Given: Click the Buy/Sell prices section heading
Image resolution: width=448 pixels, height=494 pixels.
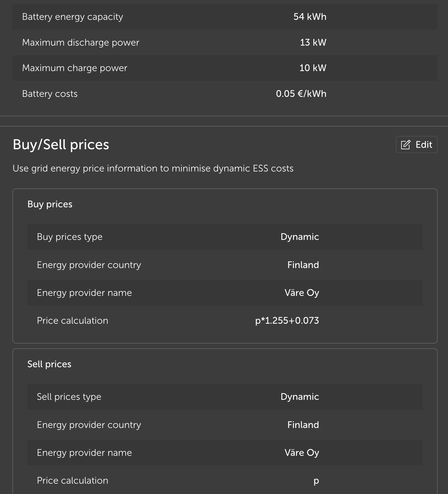Looking at the screenshot, I should pos(61,145).
